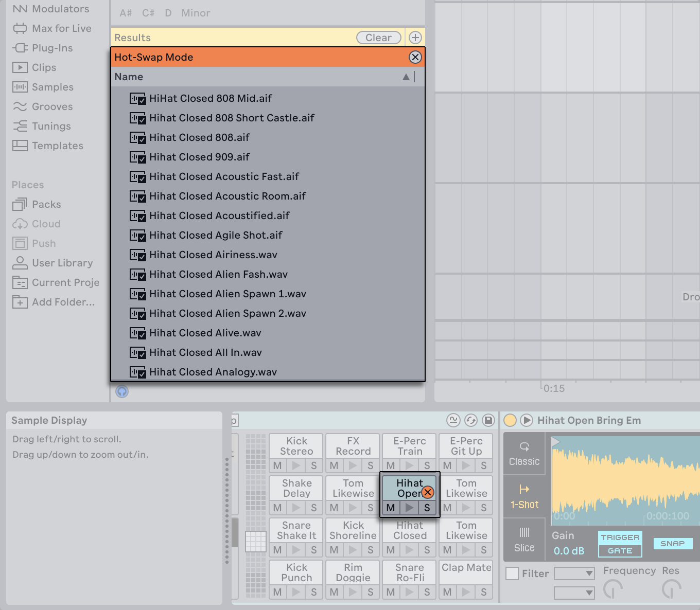Click the Gain 0.0 dB value slider
Screen dimensions: 700x610
[x=569, y=550]
